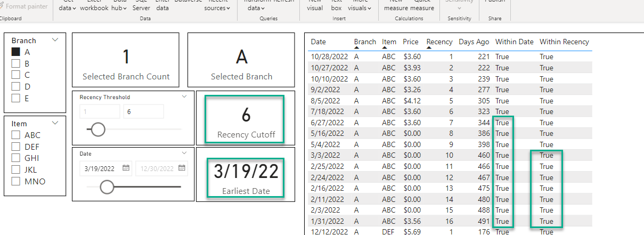This screenshot has width=644, height=235.
Task: Click the Within Recency column header
Action: tap(564, 42)
